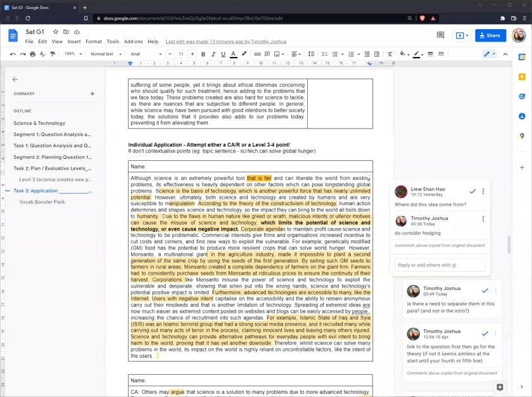
Task: Open comment history icon
Action: (440, 35)
